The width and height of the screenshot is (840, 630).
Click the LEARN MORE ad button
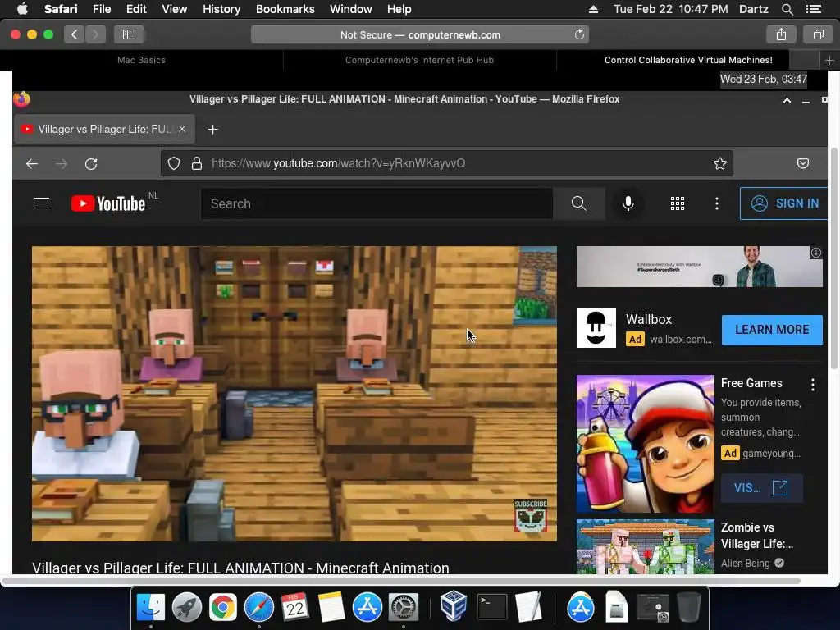click(x=772, y=330)
